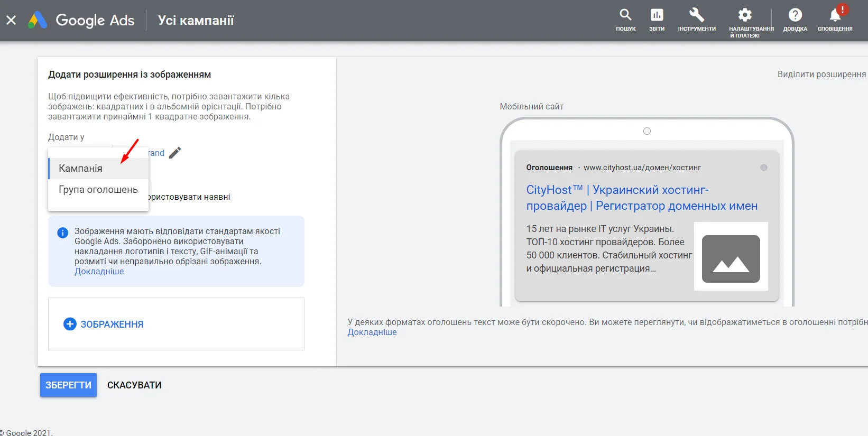Click the plus icon to add image
Viewport: 868px width, 436px height.
70,324
